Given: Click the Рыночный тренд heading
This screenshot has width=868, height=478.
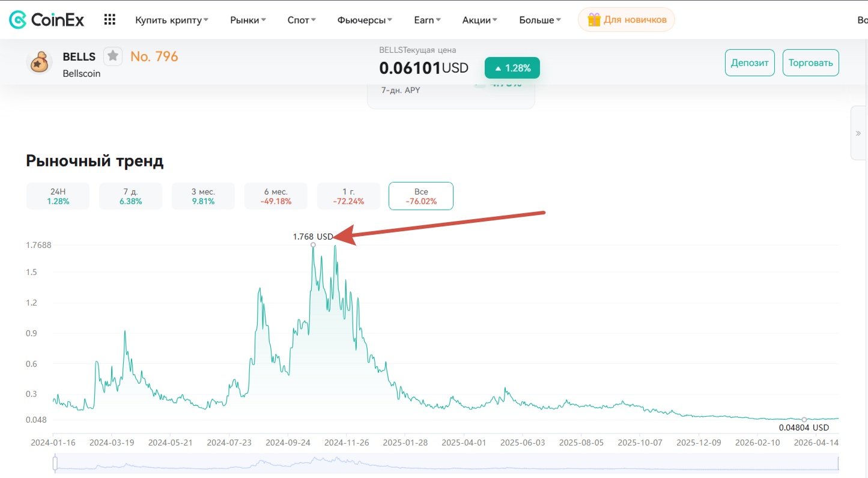Looking at the screenshot, I should pyautogui.click(x=95, y=161).
